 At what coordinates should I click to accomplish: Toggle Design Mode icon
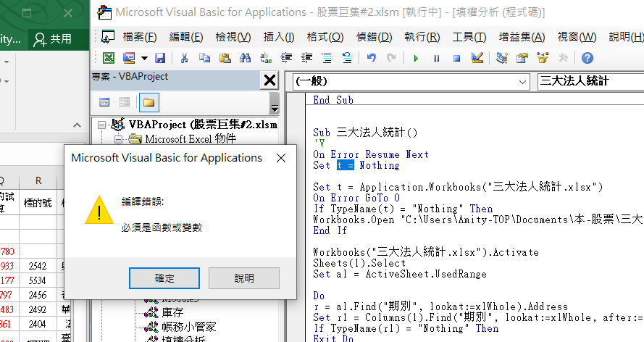pos(477,58)
